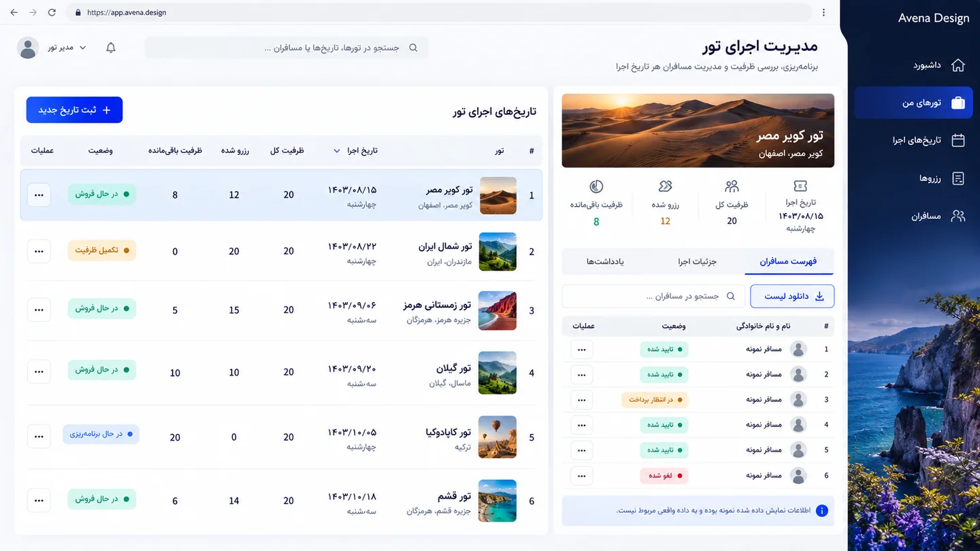This screenshot has width=980, height=551.
Task: Click the در حال برنامه‌ریزی status badge
Action: click(x=101, y=434)
